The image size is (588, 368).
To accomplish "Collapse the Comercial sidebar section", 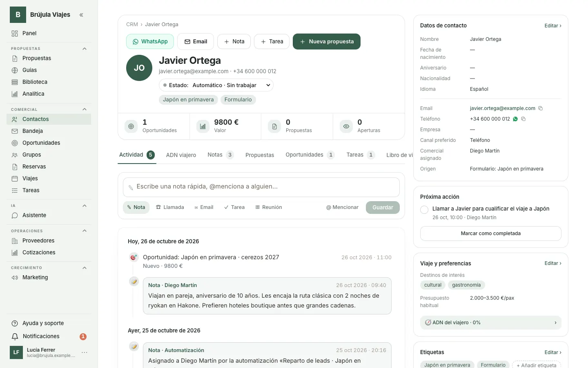I will [85, 110].
